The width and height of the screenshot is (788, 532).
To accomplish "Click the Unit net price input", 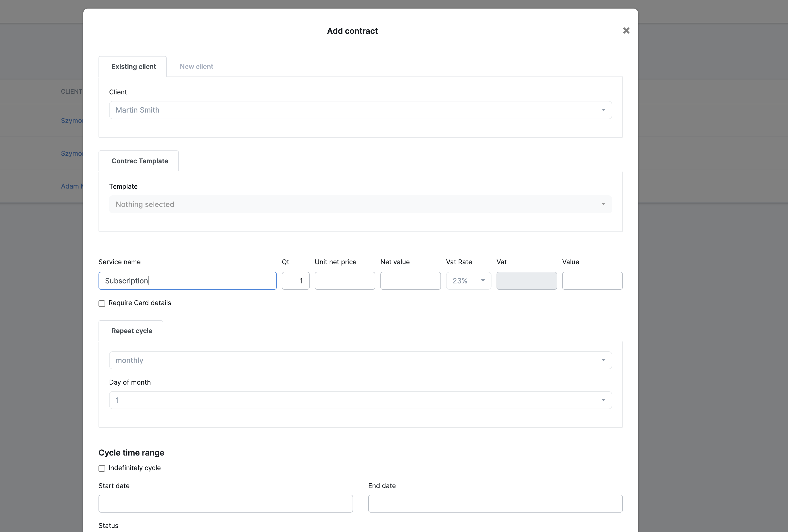I will coord(344,281).
